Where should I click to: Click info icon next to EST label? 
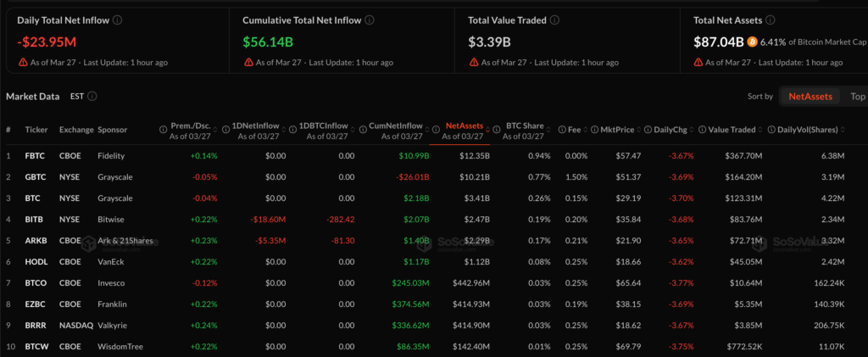pos(92,97)
